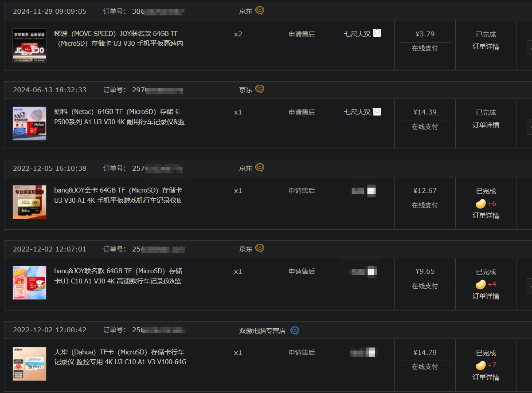Open banq&JOY联名款 64GB TF product title

tap(118, 276)
